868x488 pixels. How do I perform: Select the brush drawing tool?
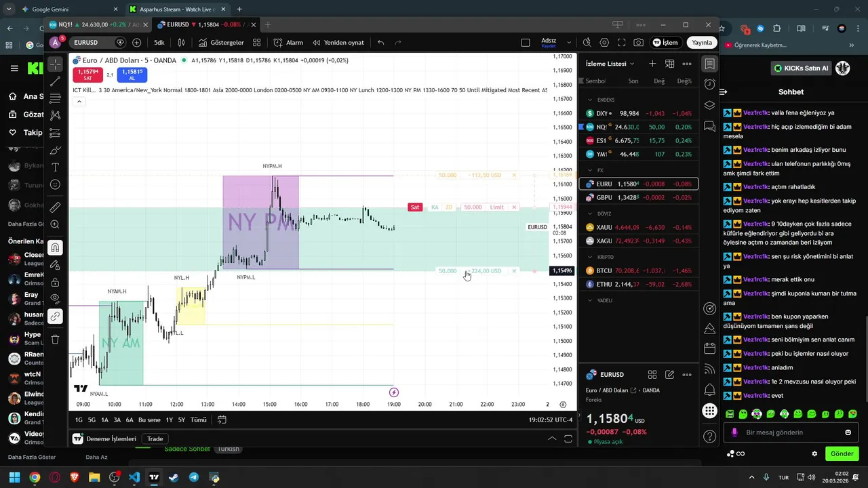pos(56,150)
